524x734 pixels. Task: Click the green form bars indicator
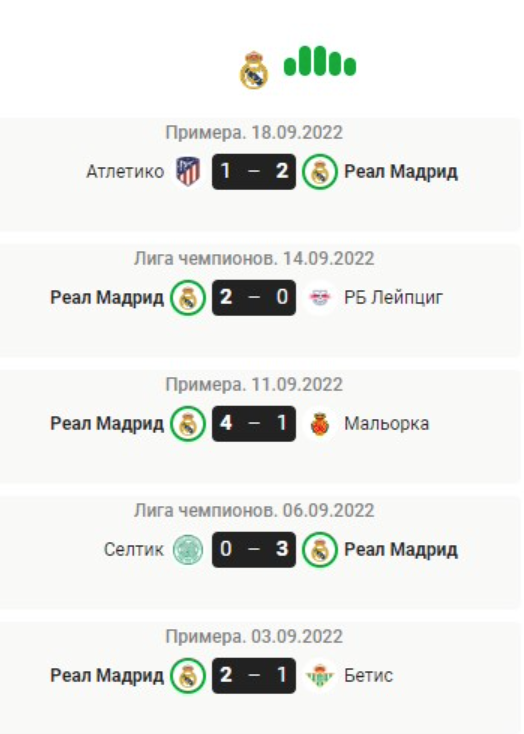[x=320, y=61]
